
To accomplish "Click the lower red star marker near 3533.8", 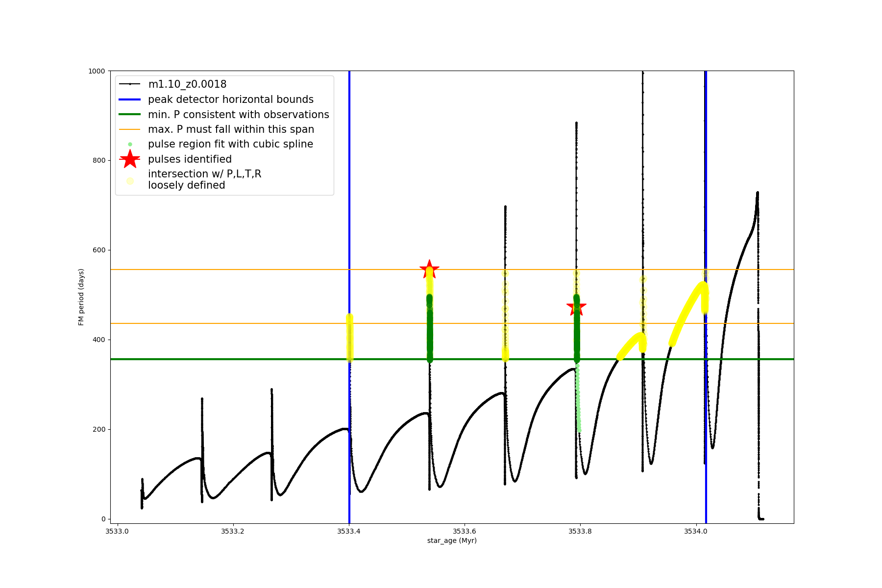I will [576, 307].
